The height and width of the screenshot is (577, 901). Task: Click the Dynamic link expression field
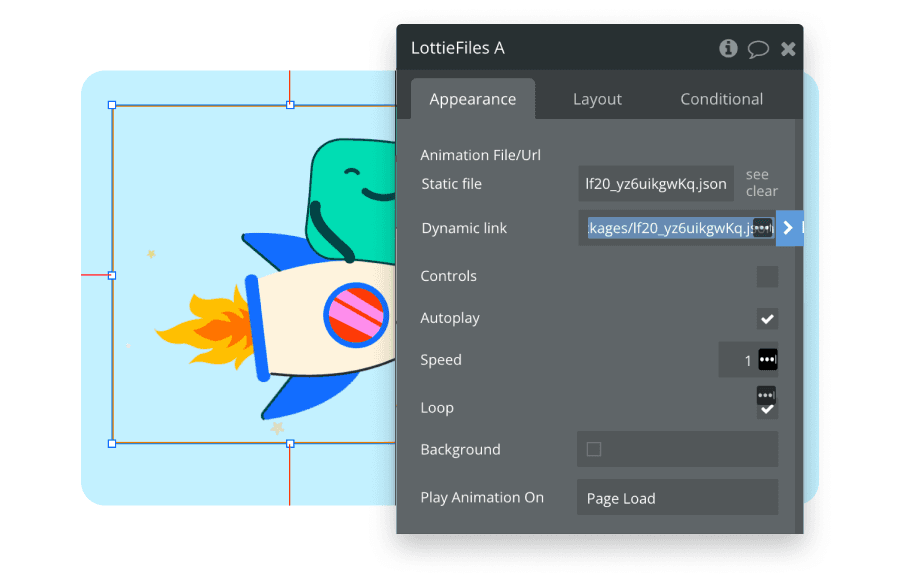click(676, 228)
